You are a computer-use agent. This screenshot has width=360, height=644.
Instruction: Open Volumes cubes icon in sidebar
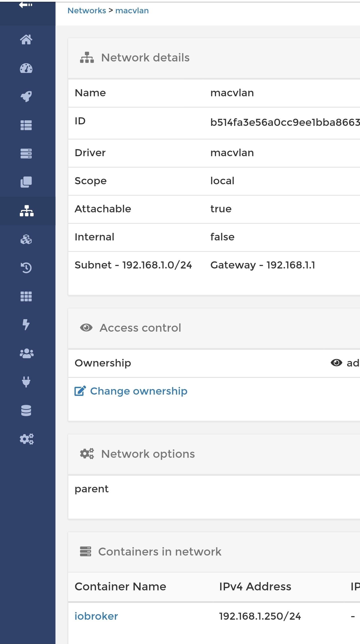pos(26,239)
